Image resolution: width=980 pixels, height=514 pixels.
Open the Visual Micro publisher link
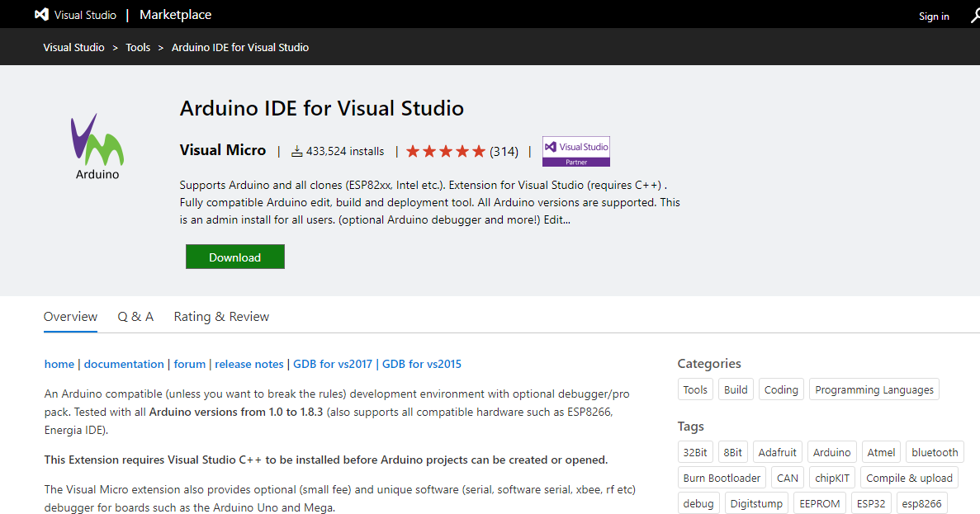(x=222, y=150)
